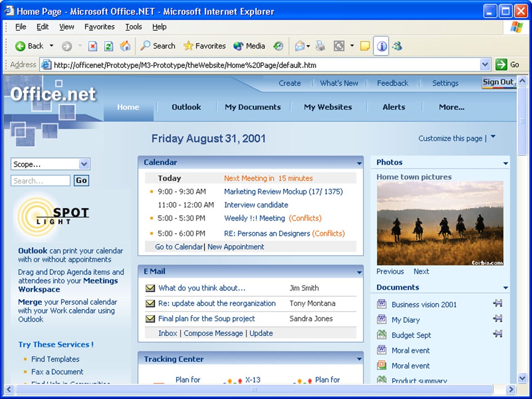Open the Compose Message link

pos(213,334)
